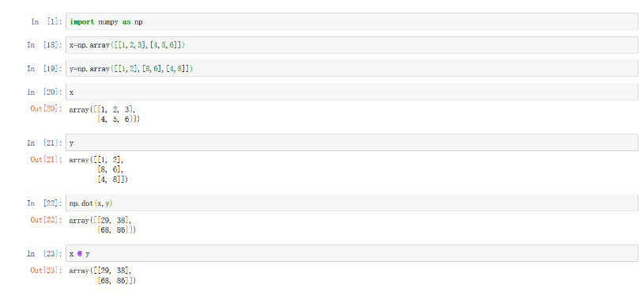The height and width of the screenshot is (292, 644).
Task: Click the Out[23] output prompt
Action: pyautogui.click(x=47, y=270)
